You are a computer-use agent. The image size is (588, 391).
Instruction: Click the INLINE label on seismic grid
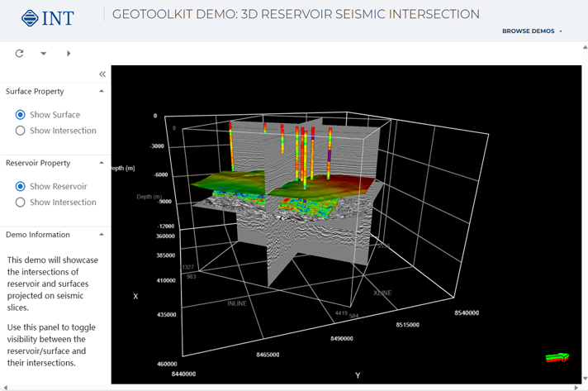click(237, 303)
